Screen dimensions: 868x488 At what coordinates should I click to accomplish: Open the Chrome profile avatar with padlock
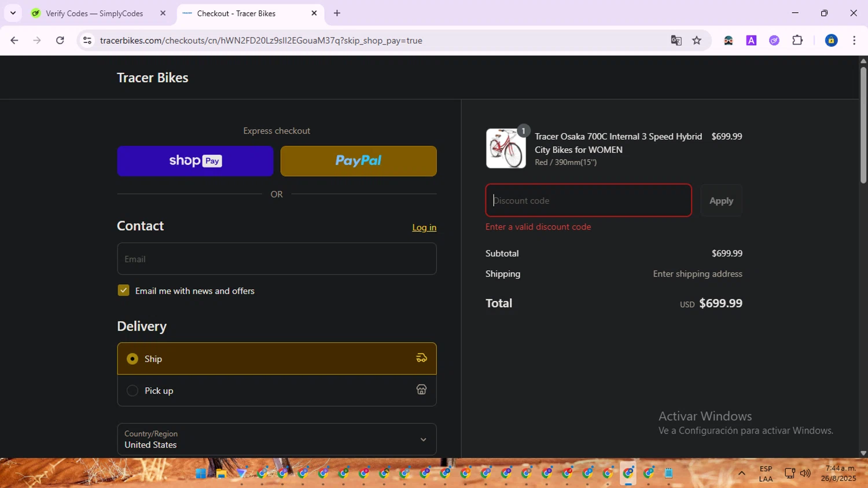coord(831,41)
